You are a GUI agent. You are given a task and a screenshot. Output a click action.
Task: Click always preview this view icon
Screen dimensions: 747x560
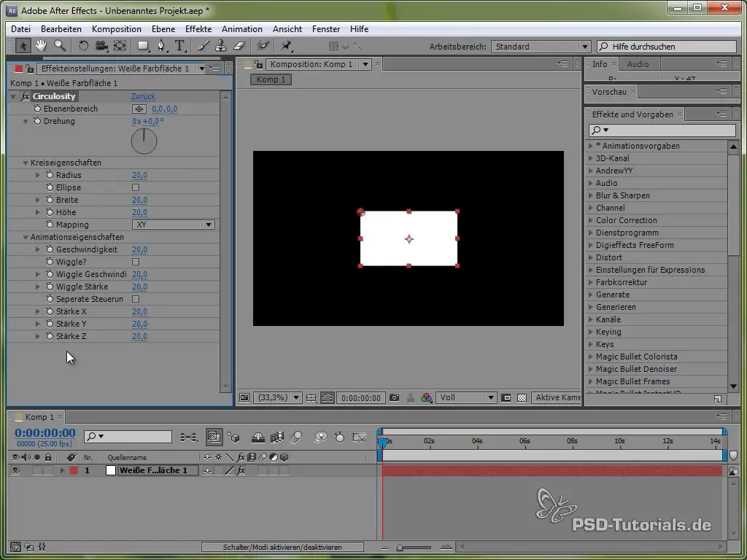[244, 397]
